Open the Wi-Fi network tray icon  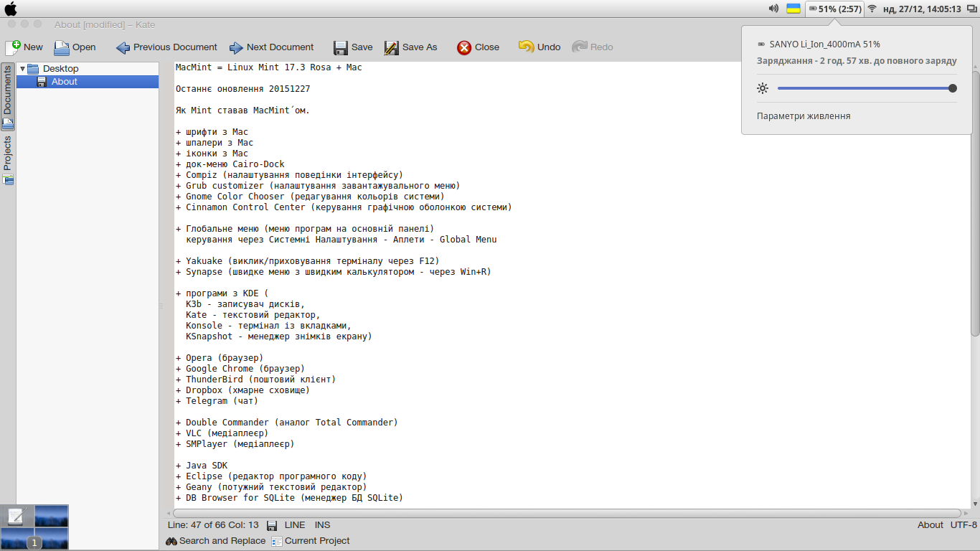point(872,9)
